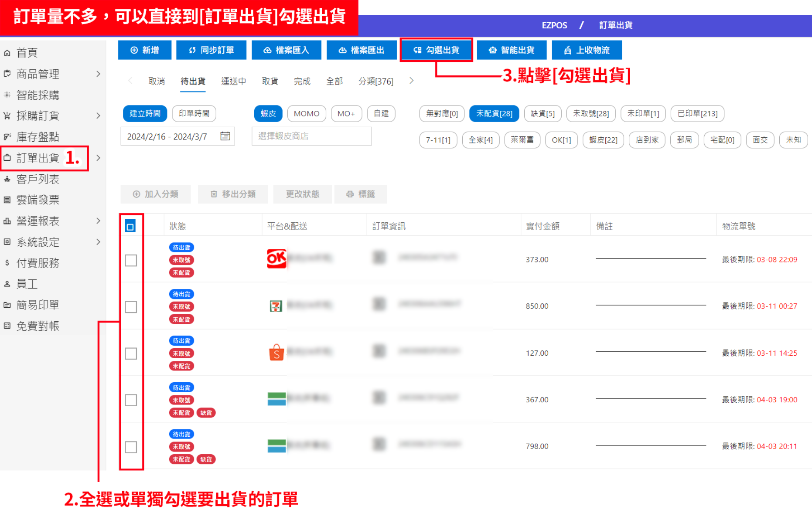Click 加入分類 add to category
This screenshot has height=520, width=812.
pos(156,194)
